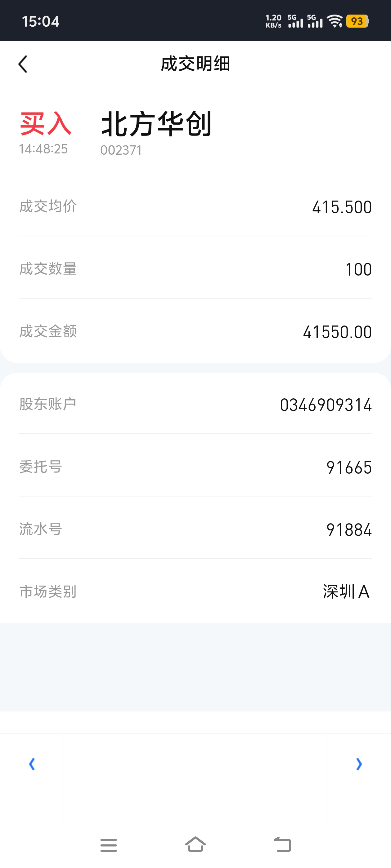Open Android recent apps menu icon

tap(109, 845)
